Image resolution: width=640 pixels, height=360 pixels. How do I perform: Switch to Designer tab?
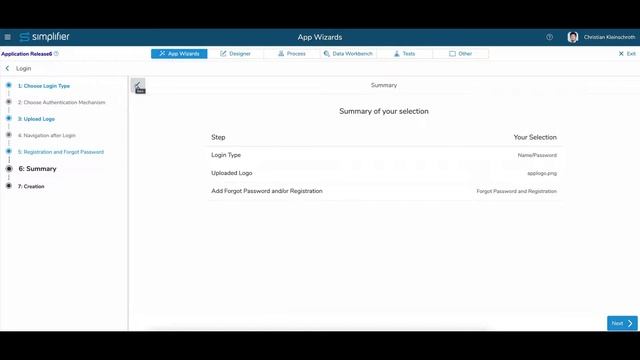coord(236,53)
